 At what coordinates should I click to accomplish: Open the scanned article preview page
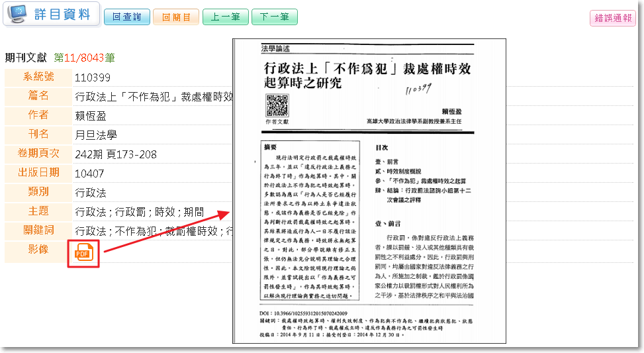point(369,192)
